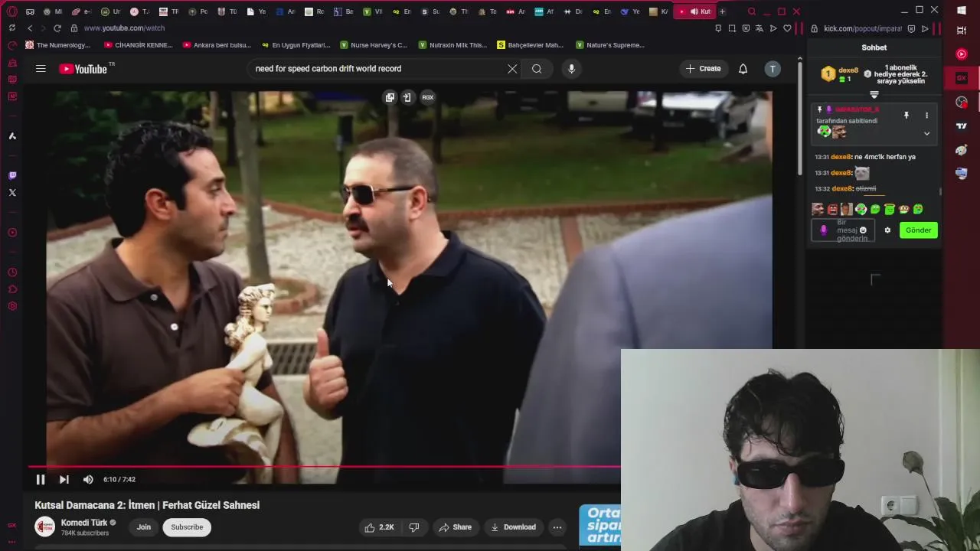Click the detach video icon overlay
Image resolution: width=980 pixels, height=551 pixels.
(407, 97)
